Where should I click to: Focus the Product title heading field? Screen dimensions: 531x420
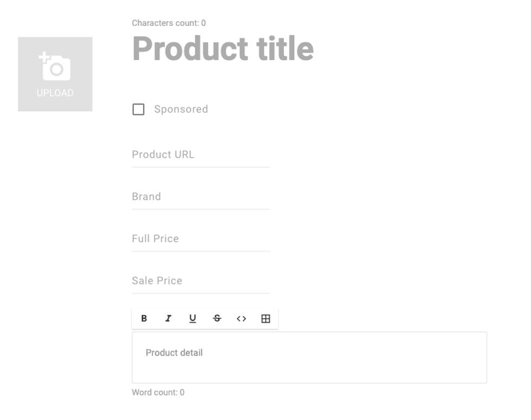click(223, 49)
